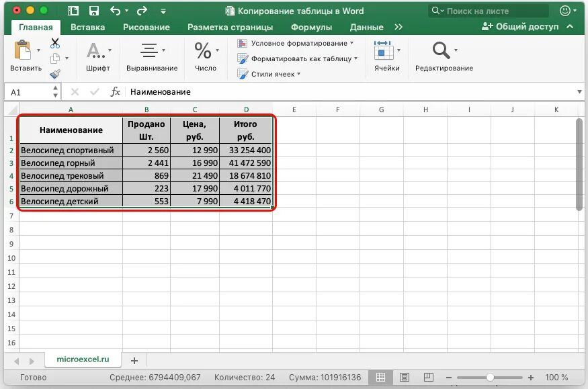Click the formula bar text Наименование
Screen dimensions: 588x389
point(161,92)
